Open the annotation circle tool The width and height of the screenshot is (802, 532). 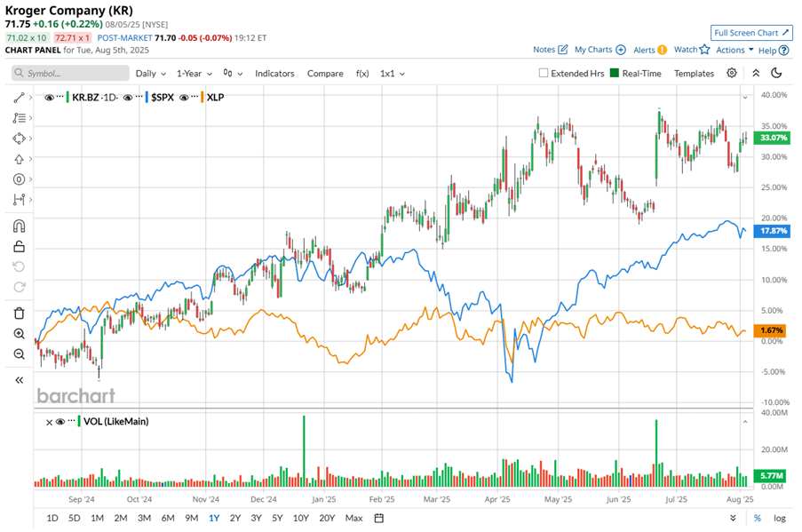19,179
